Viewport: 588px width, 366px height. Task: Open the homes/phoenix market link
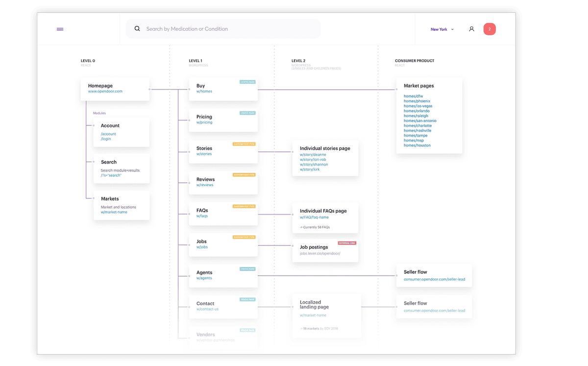coord(417,101)
